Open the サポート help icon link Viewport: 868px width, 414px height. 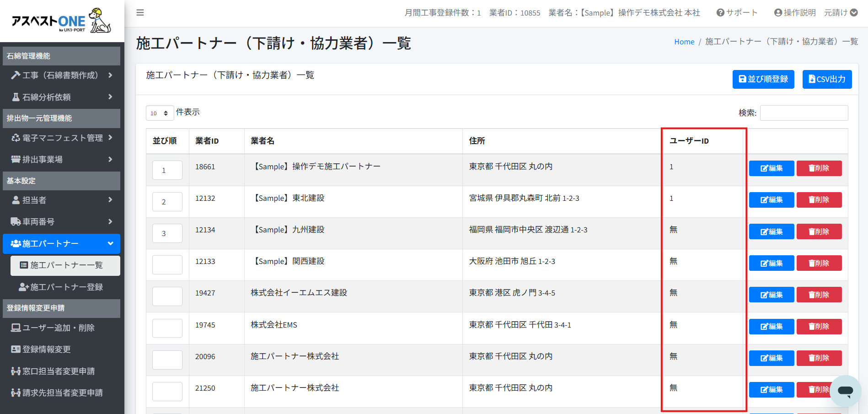pos(721,13)
